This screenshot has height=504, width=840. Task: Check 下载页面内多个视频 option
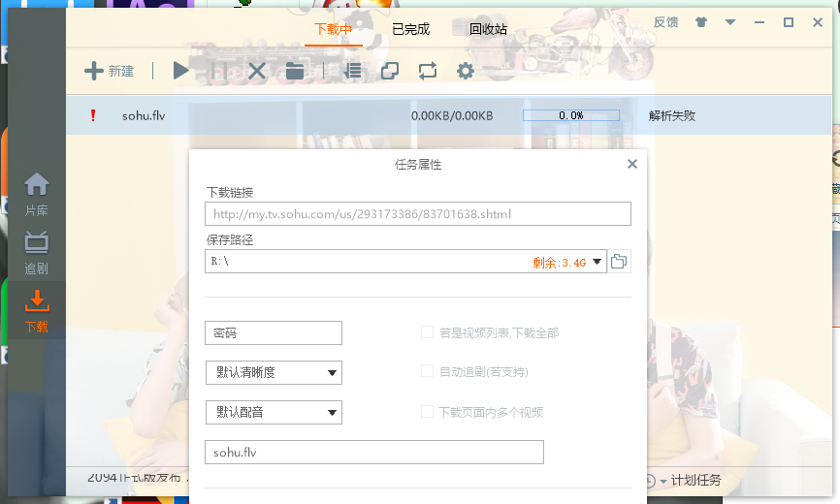pos(427,412)
